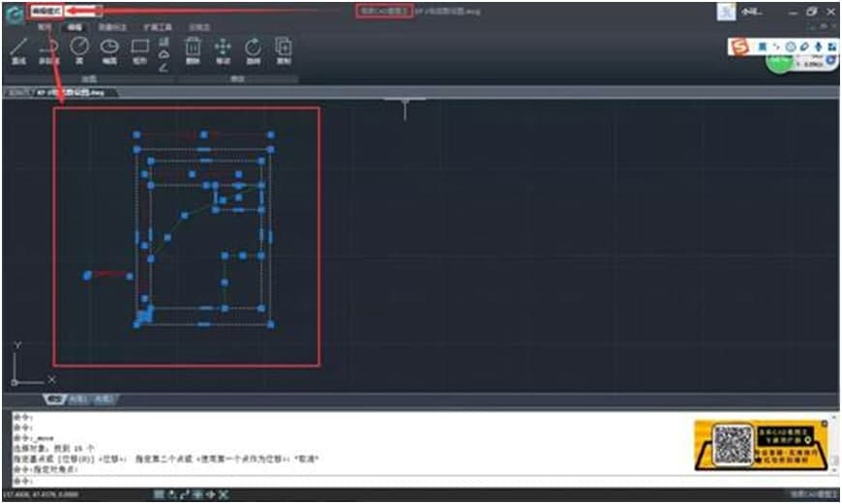Click the QR code advertisement banner
842x504 pixels.
(761, 445)
